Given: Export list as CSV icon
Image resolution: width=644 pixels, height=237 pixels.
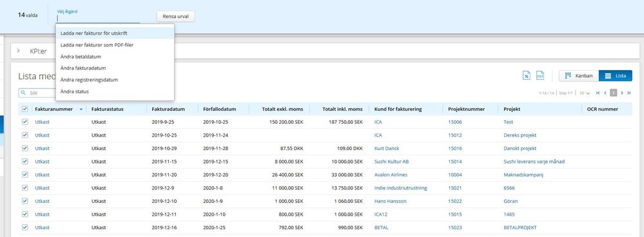Looking at the screenshot, I should (540, 75).
